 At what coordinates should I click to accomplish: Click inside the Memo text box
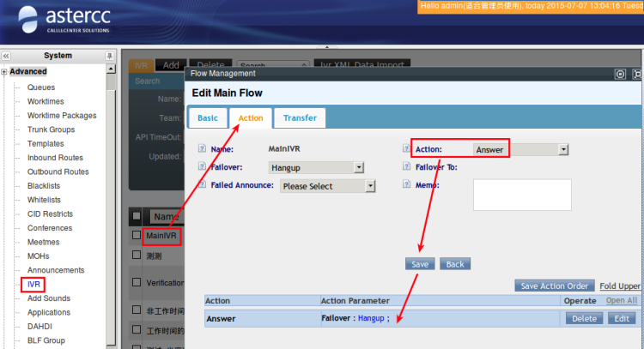tap(522, 195)
